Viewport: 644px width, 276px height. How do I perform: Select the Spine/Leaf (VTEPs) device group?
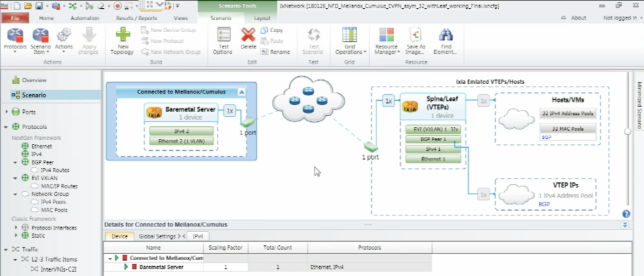(433, 107)
